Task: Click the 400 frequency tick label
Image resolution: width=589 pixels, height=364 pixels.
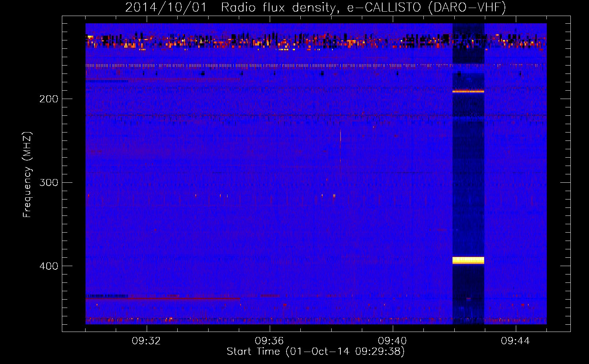Action: pyautogui.click(x=49, y=266)
